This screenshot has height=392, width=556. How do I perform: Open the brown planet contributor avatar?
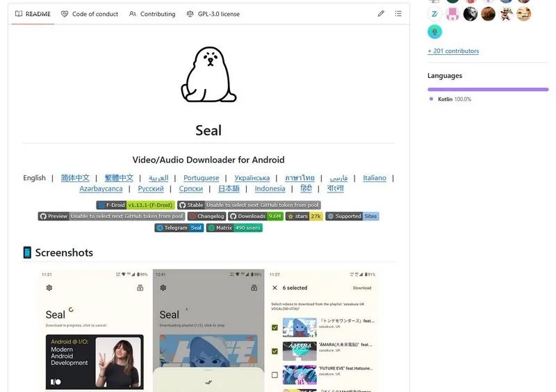[x=488, y=14]
